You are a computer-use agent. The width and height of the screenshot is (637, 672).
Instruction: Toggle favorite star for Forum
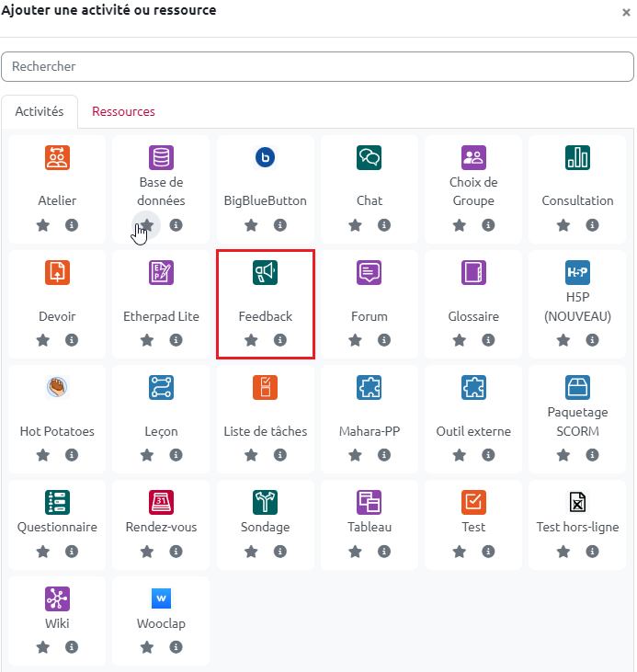click(x=355, y=340)
